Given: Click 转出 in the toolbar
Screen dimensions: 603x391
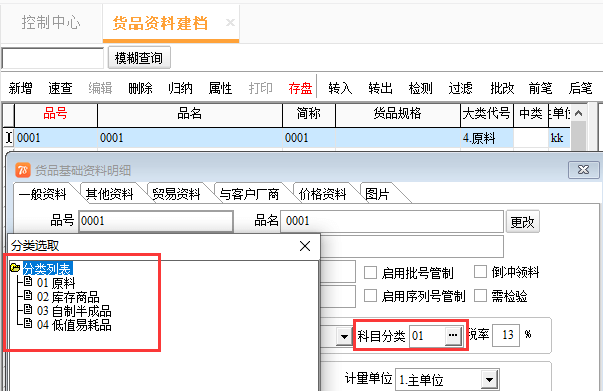Looking at the screenshot, I should [380, 88].
